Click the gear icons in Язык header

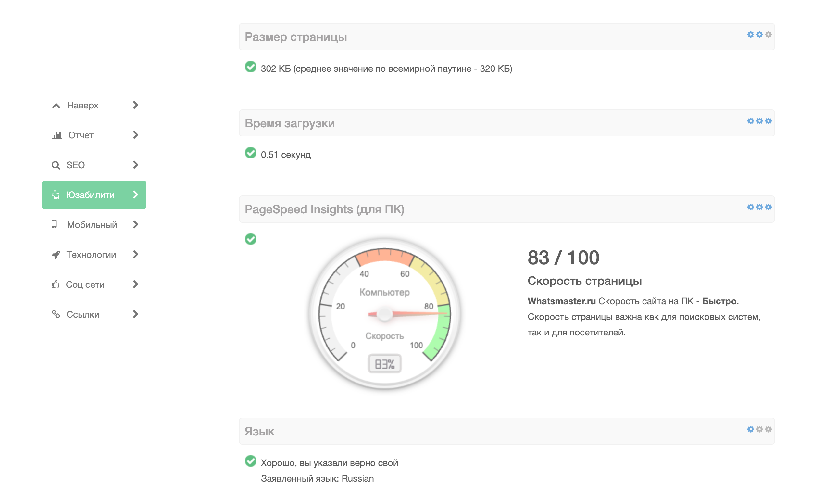pyautogui.click(x=759, y=429)
